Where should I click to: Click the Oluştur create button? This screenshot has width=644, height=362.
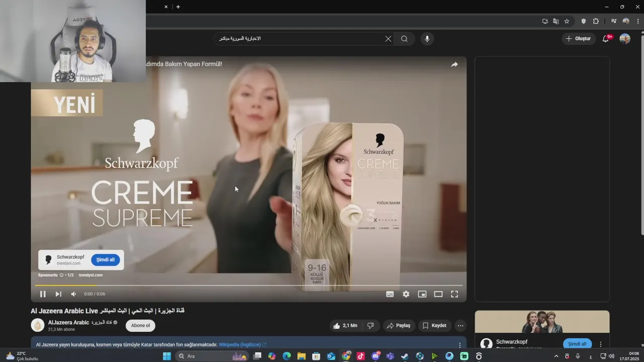click(x=579, y=39)
